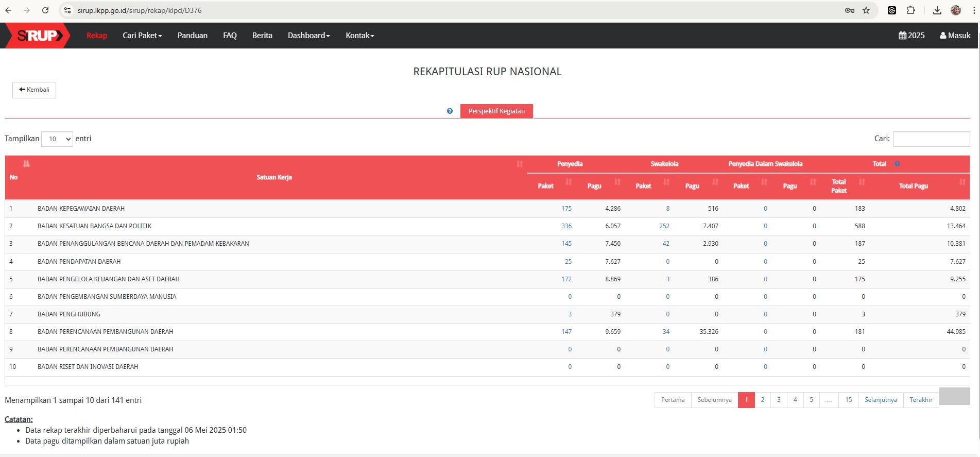Open the extensions puzzle icon

pos(910,10)
